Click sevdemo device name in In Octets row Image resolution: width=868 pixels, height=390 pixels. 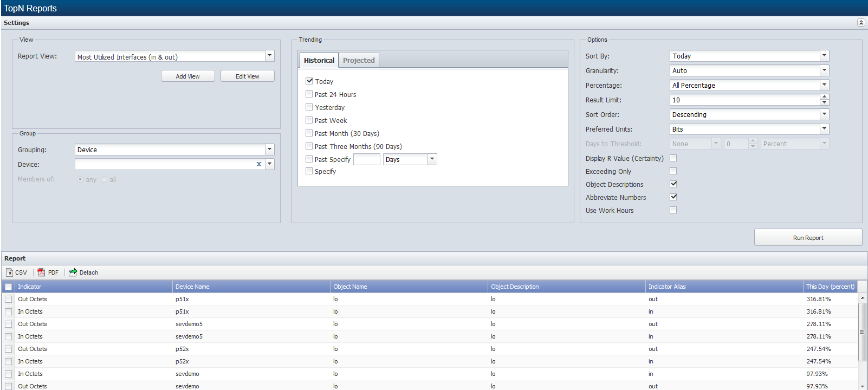[187, 374]
